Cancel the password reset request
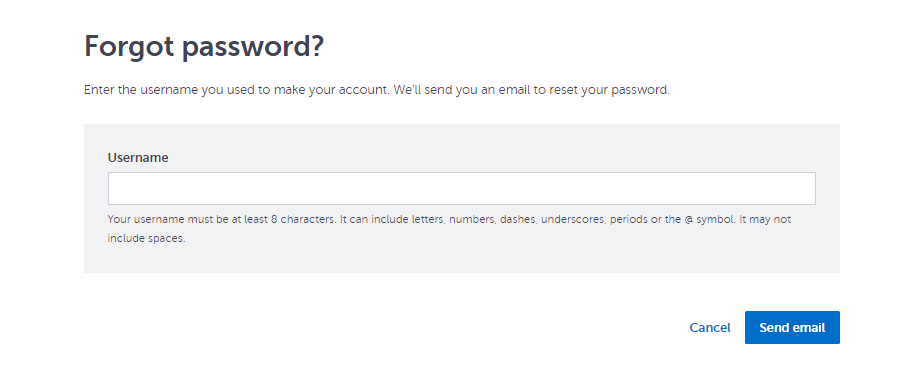This screenshot has width=915, height=375. [710, 328]
